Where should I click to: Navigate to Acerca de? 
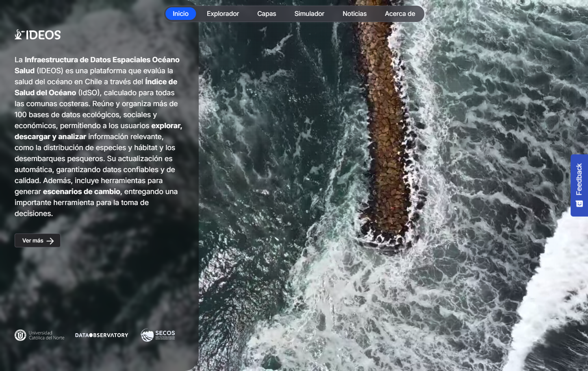pyautogui.click(x=400, y=14)
